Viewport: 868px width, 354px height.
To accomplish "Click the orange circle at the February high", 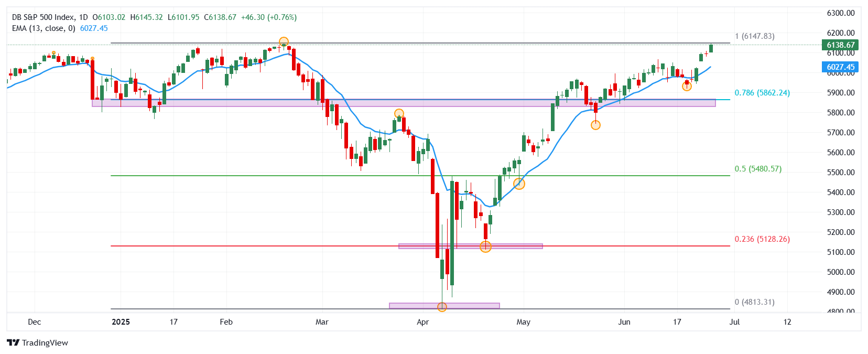I will tap(284, 41).
